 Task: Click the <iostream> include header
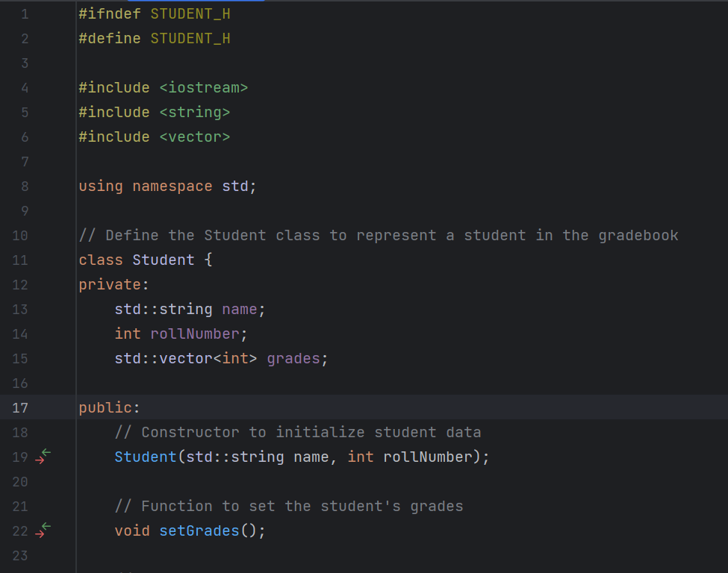204,88
